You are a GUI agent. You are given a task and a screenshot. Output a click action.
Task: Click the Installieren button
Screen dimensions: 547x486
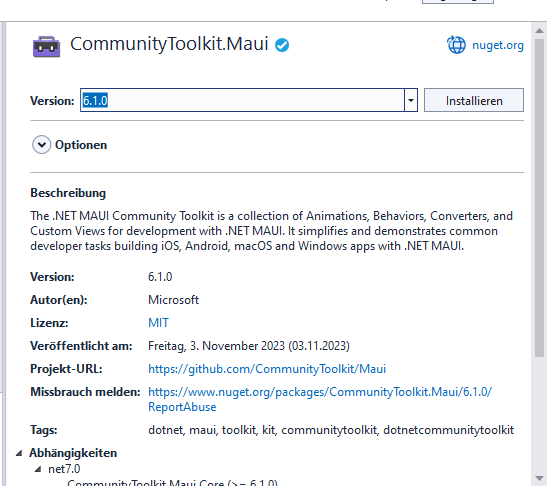tap(474, 100)
